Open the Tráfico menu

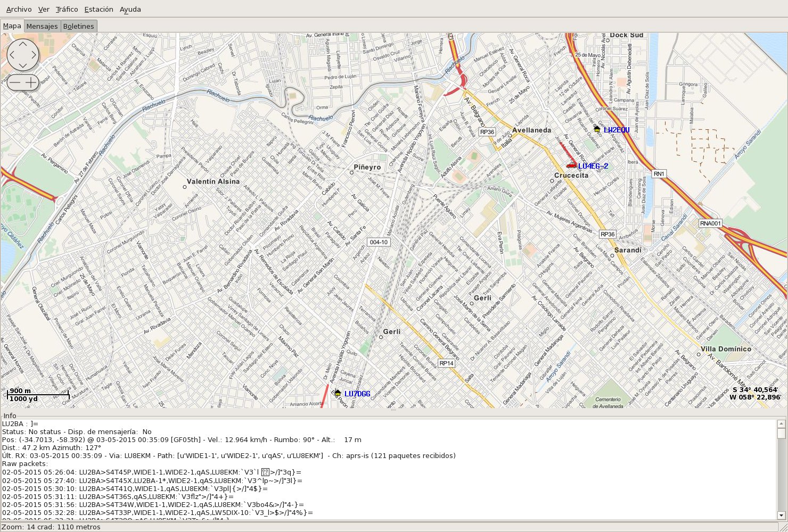pos(67,9)
